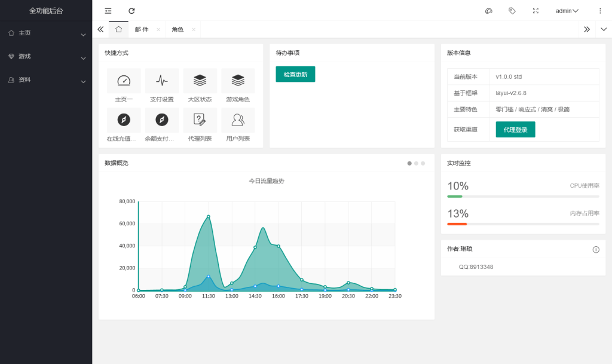This screenshot has height=364, width=612.
Task: Open 支付设置 via the pulse icon
Action: point(161,81)
